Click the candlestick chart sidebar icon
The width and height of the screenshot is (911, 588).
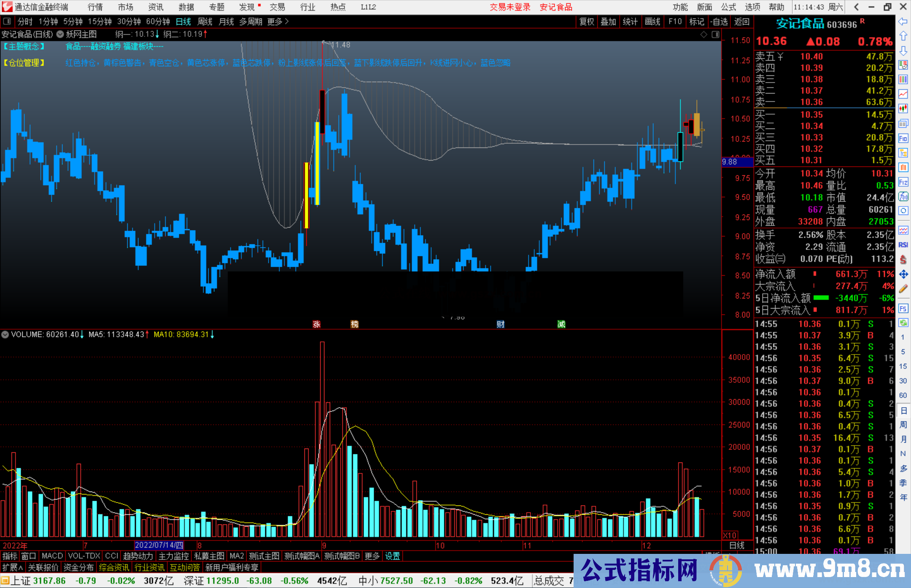[903, 109]
